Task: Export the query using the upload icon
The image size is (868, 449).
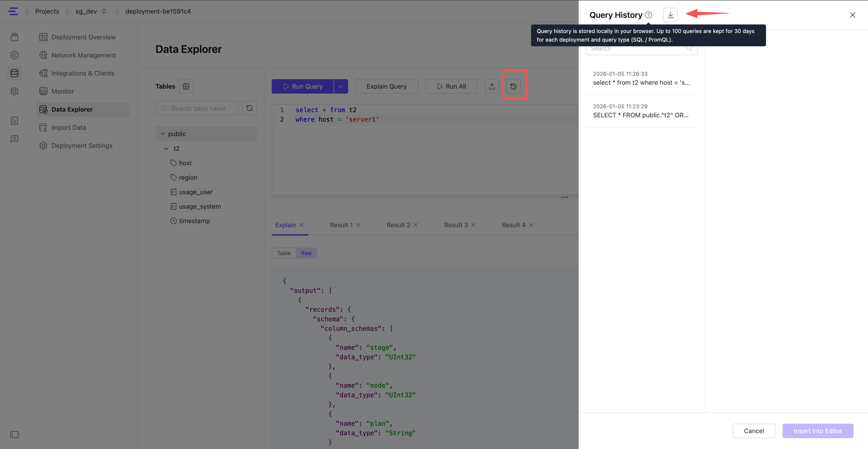Action: 492,86
